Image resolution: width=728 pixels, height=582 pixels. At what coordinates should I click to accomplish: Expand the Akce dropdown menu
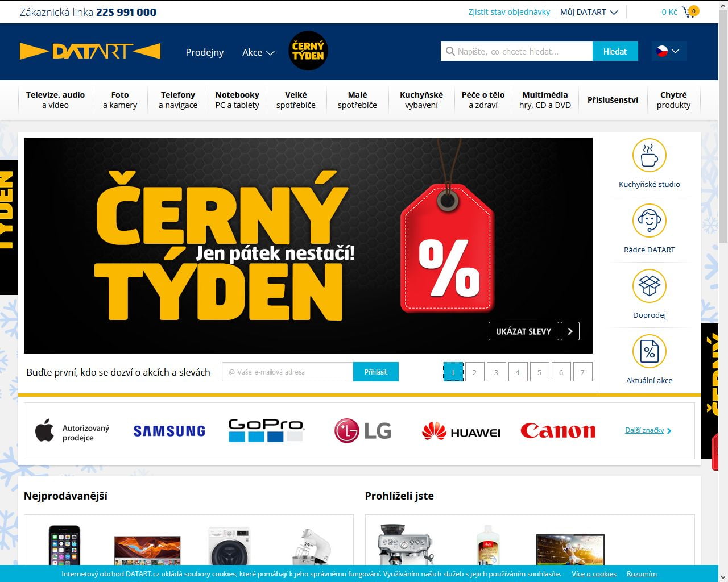[x=258, y=52]
